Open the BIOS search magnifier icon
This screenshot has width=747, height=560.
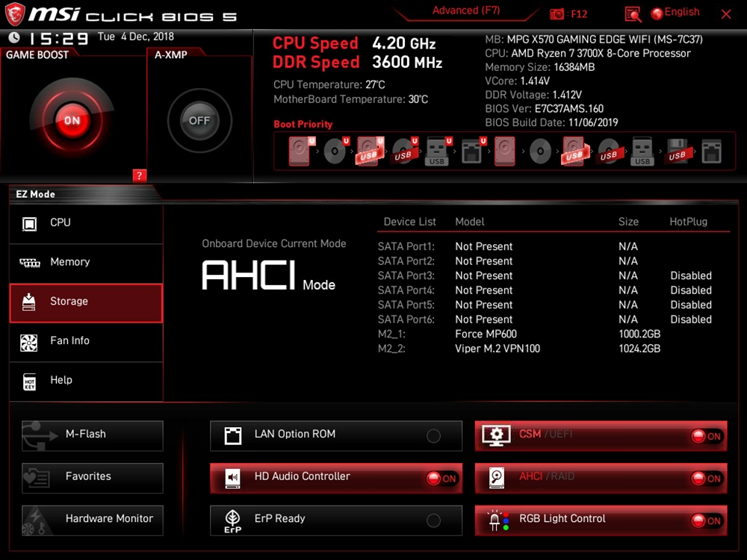coord(633,14)
